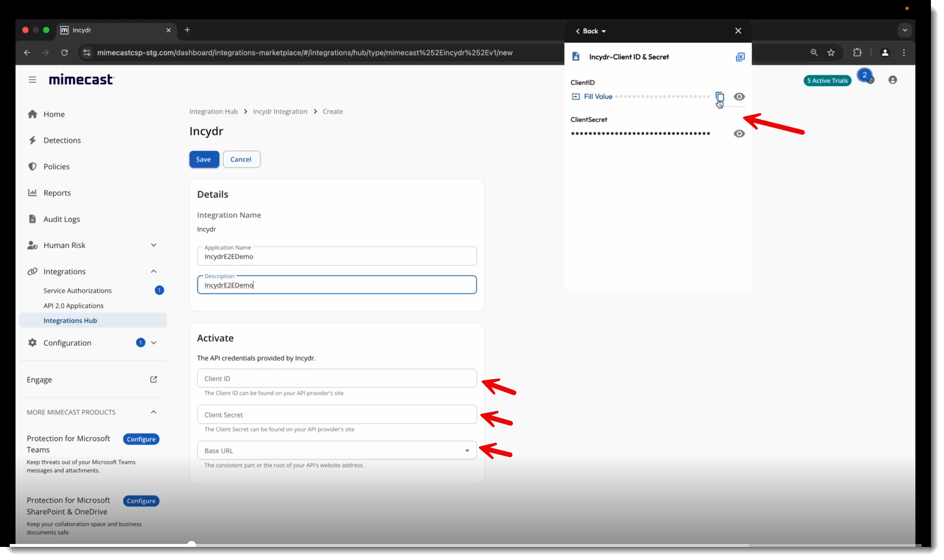Click the Fill Value link
944x560 pixels.
pos(598,96)
